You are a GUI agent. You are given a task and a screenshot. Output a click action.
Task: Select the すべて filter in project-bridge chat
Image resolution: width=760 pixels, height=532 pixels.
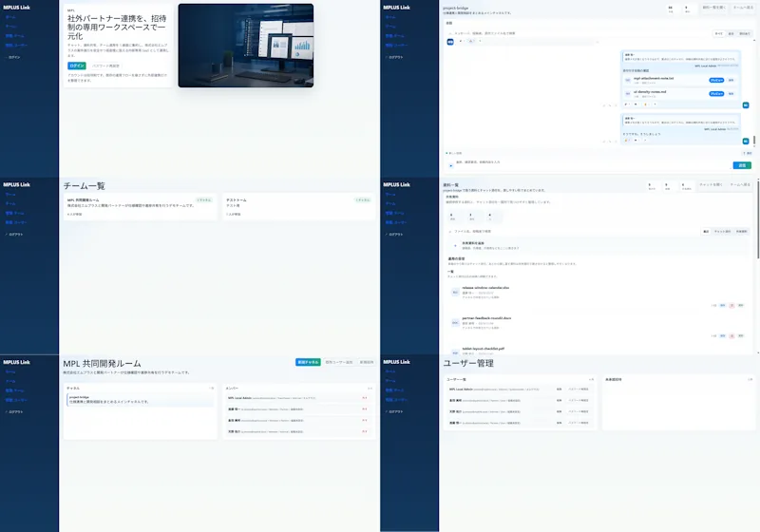click(719, 33)
